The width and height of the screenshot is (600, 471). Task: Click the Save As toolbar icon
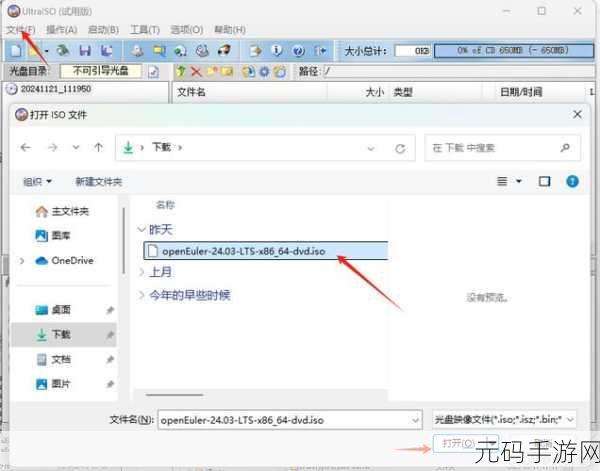point(106,51)
